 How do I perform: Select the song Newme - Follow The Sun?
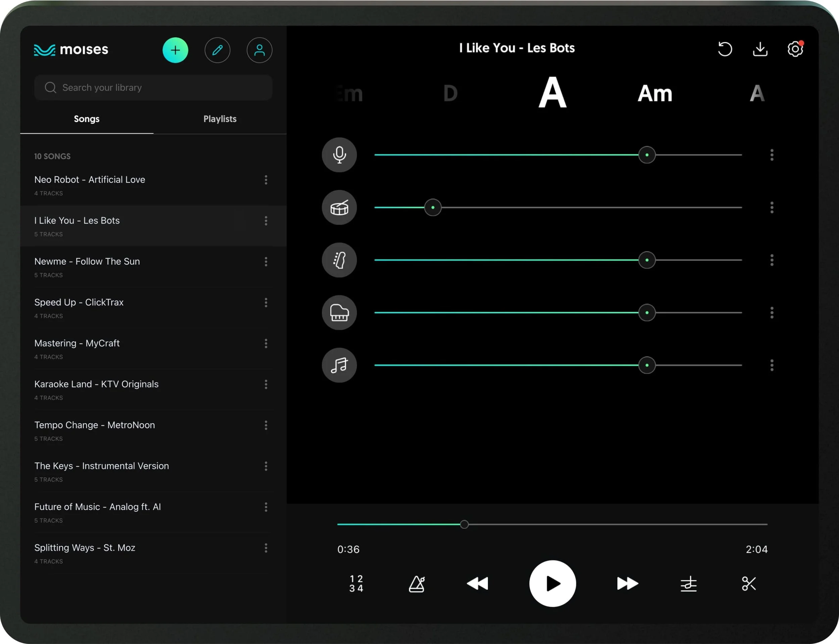(88, 261)
